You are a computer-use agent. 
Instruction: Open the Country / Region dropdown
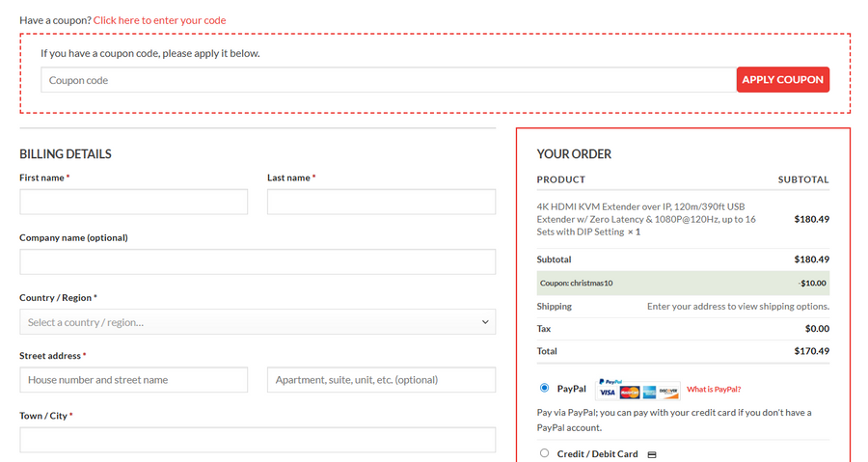[x=257, y=322]
